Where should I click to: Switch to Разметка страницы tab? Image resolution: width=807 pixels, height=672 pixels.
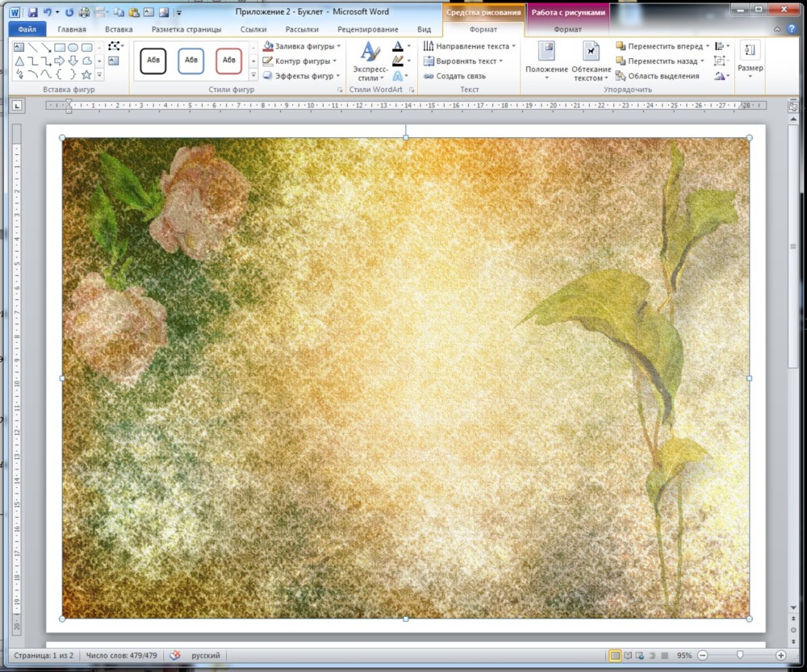185,29
